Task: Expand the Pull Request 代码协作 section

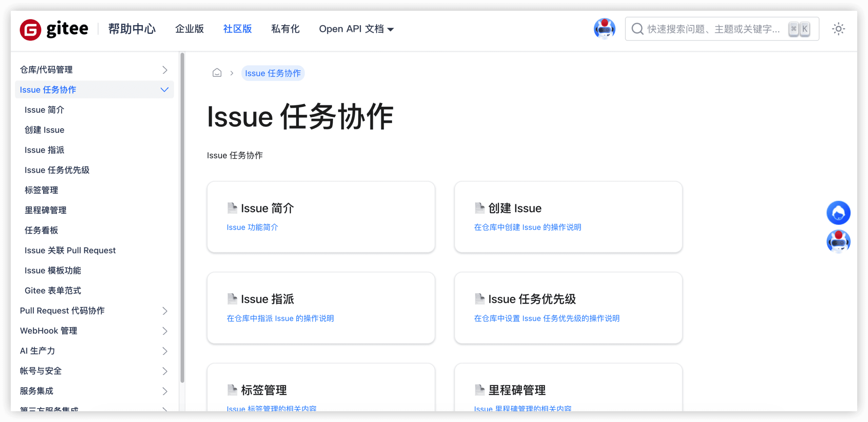Action: click(x=165, y=311)
